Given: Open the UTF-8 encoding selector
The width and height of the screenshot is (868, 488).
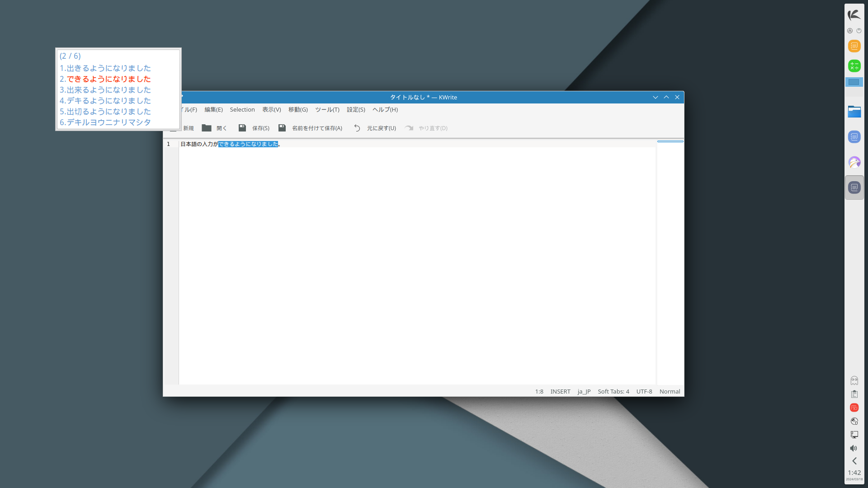Looking at the screenshot, I should 644,391.
